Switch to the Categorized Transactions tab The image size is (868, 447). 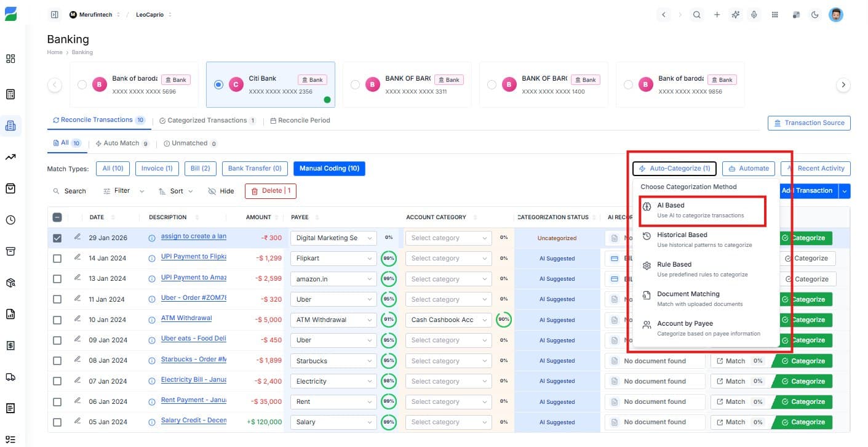[207, 120]
